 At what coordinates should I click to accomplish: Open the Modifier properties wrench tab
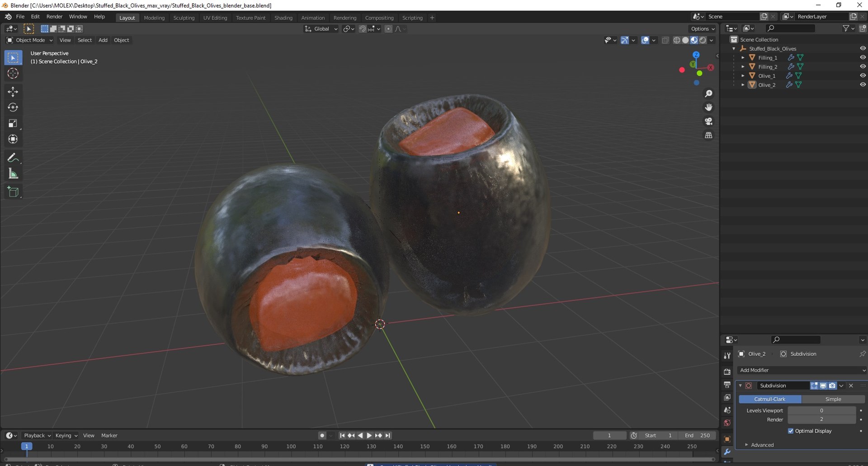(727, 452)
